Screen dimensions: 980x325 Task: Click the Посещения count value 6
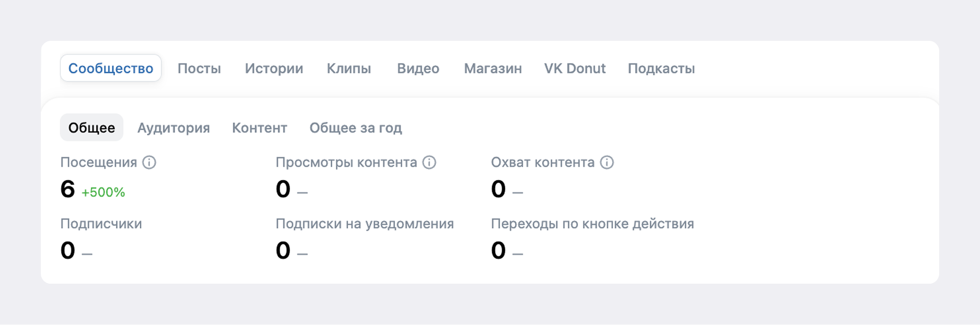pos(68,189)
